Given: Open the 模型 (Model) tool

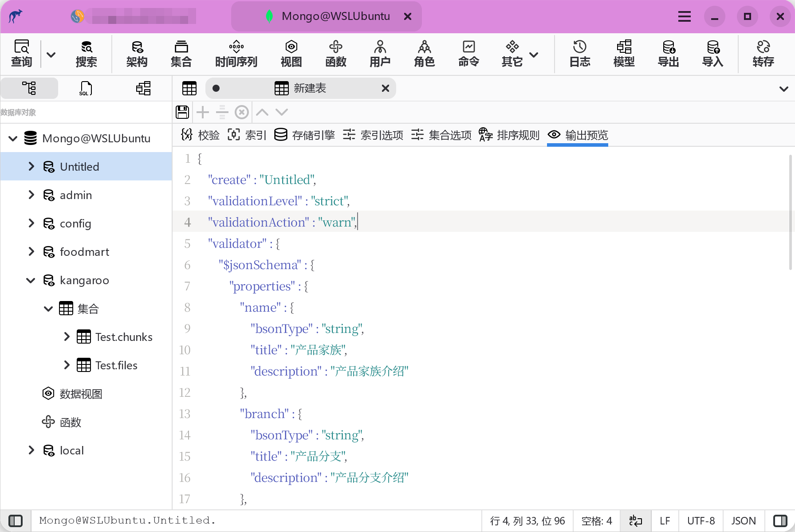Looking at the screenshot, I should click(624, 53).
